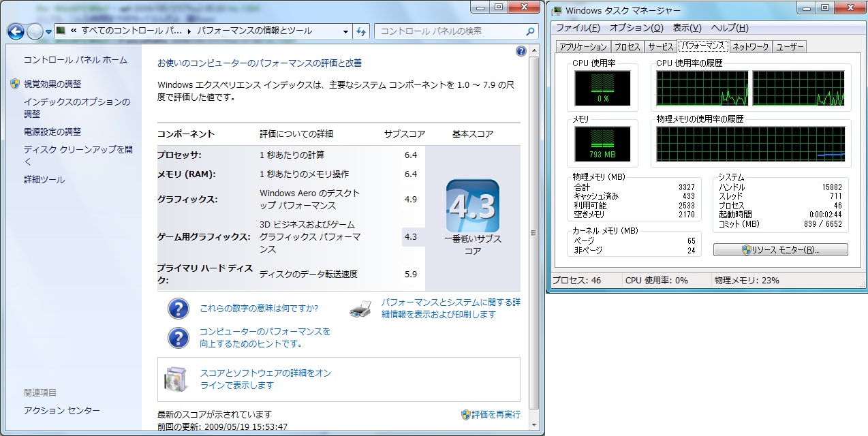Open the blue help question mark icon
Screen dimensions: 868x436
click(521, 51)
